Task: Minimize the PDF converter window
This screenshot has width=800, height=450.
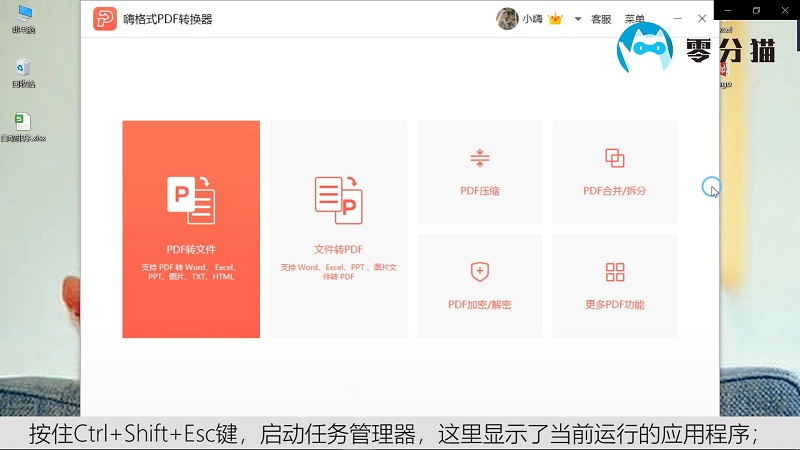Action: pos(679,18)
